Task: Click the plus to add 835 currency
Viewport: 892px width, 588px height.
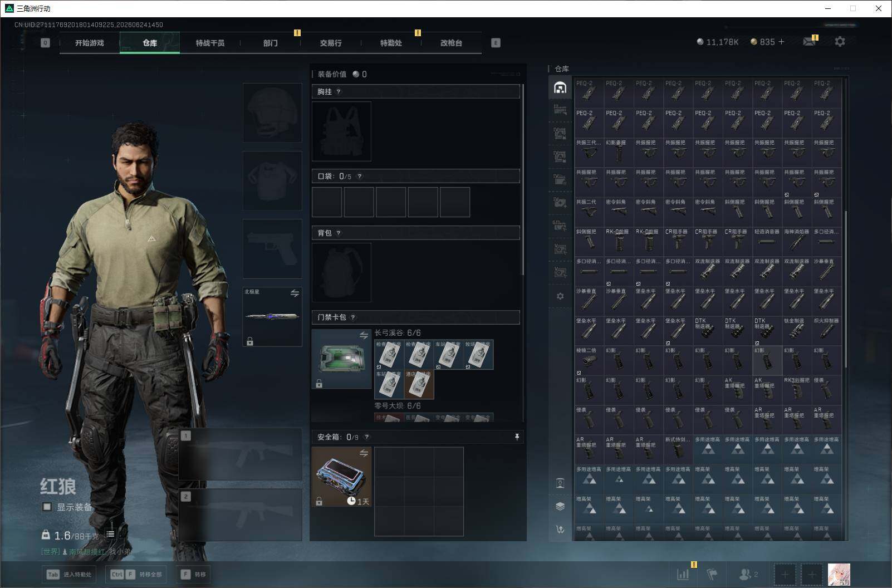Action: coord(781,42)
